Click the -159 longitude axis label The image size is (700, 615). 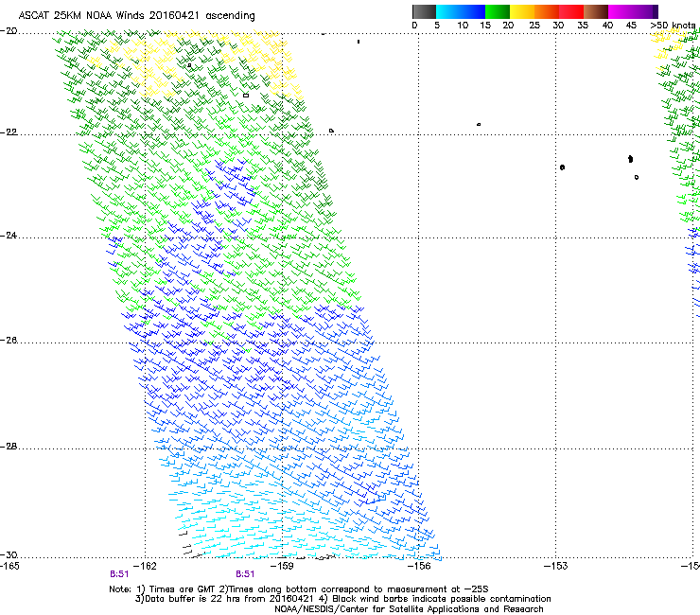point(282,567)
